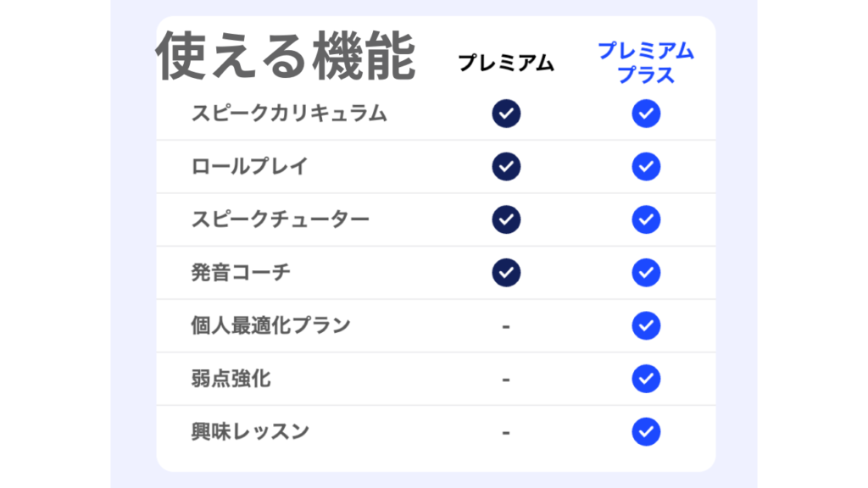This screenshot has width=868, height=488.
Task: Select the プレミアム column header
Action: tap(506, 63)
